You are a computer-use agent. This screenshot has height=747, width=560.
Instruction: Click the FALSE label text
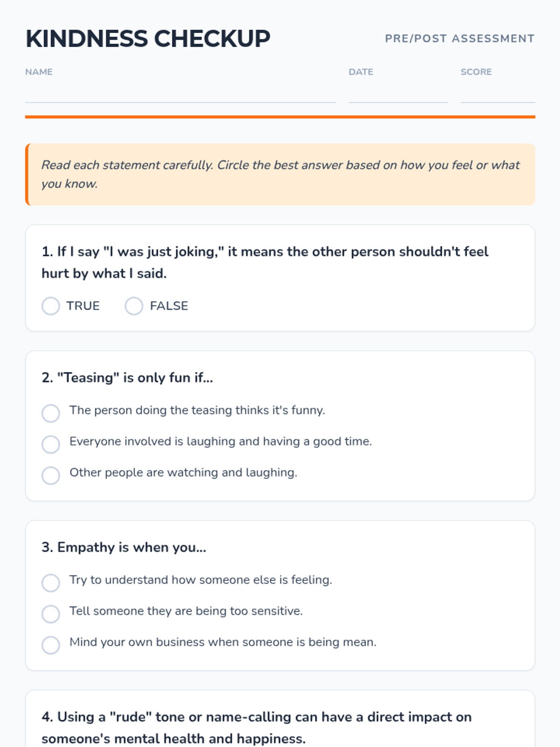pyautogui.click(x=169, y=306)
